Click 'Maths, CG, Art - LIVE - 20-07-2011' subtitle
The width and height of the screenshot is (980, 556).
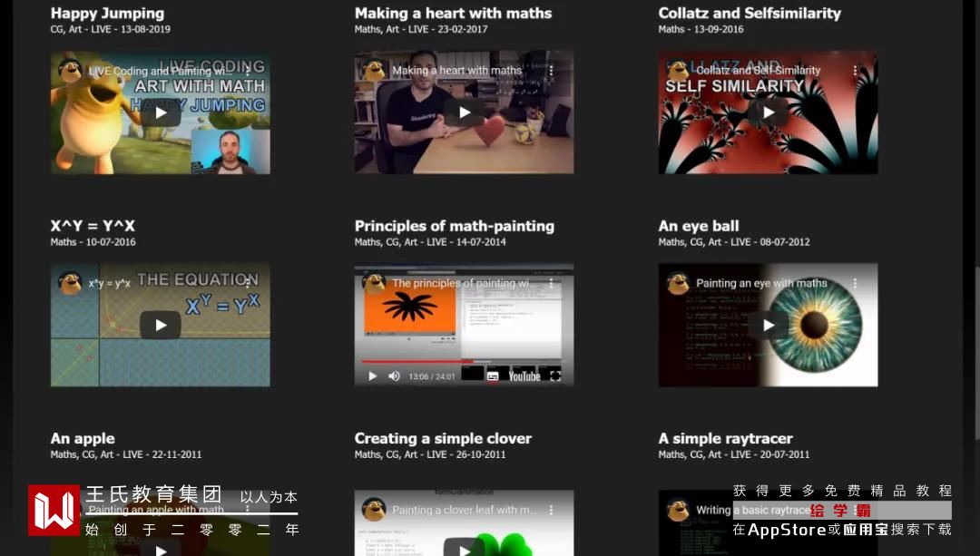pos(734,454)
